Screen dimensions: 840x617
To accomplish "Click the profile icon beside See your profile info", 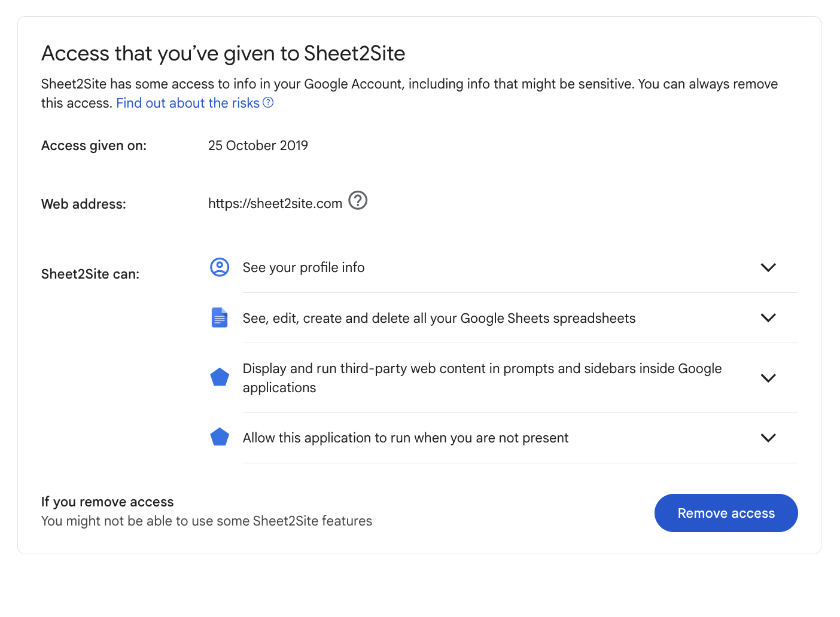I will point(220,267).
